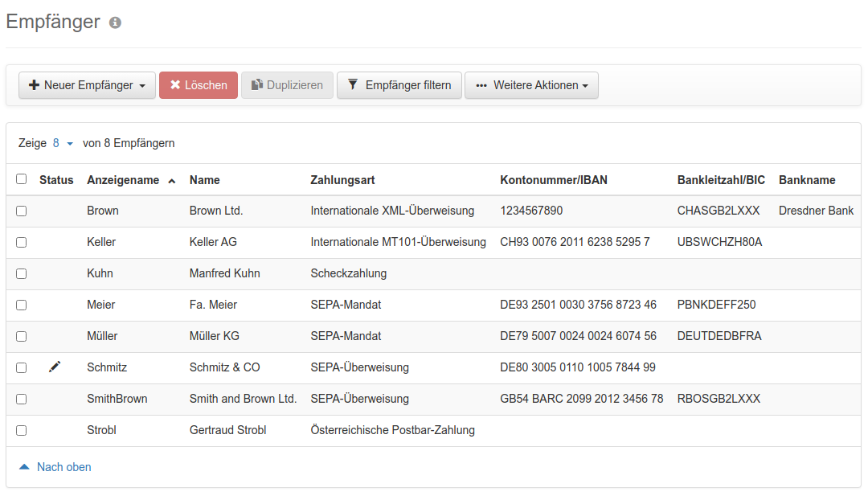Screen dimensions: 868x496
Task: Click the pencil status icon for Schmitz
Action: click(x=55, y=367)
